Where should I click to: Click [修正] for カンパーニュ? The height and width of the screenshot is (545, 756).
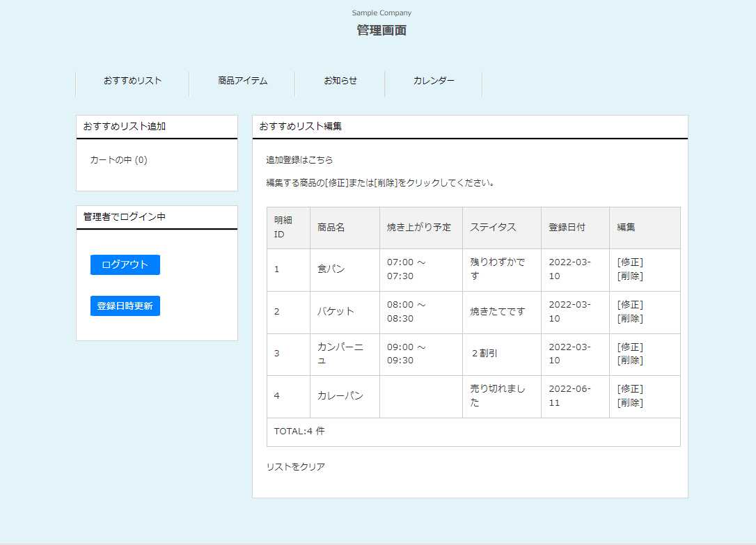pos(629,347)
